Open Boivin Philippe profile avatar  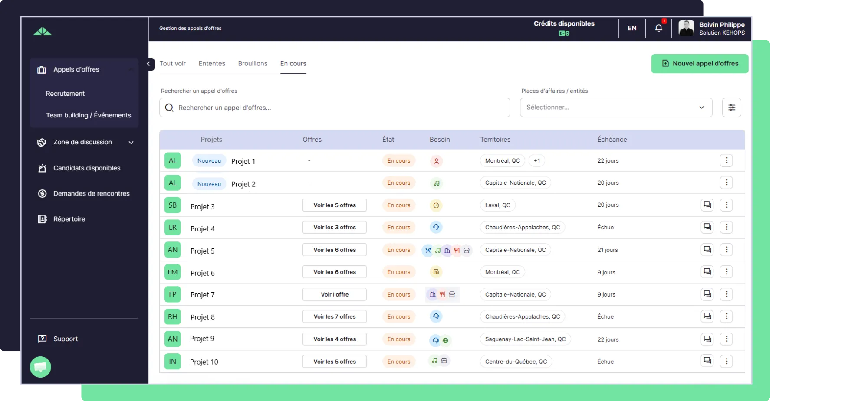686,28
